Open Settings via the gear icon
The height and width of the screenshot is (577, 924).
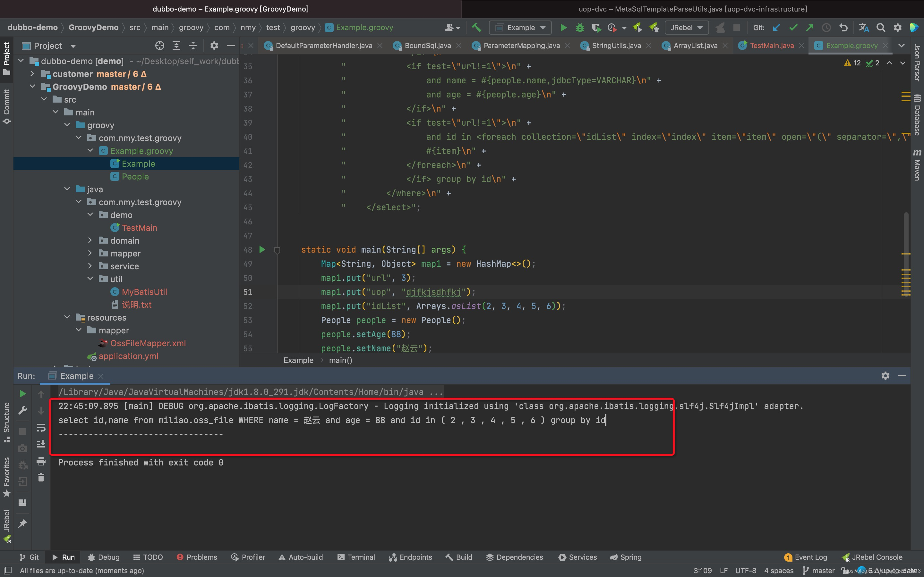[898, 28]
